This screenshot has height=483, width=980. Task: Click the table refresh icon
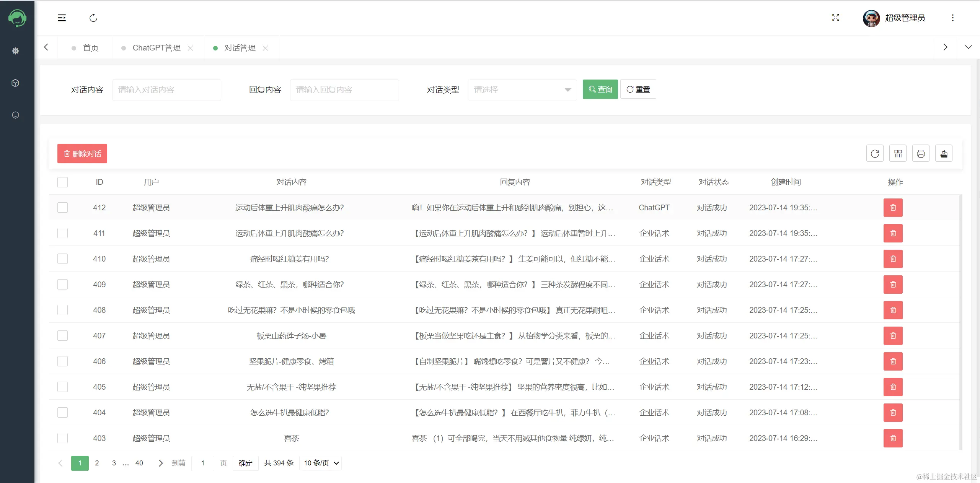[x=875, y=154]
